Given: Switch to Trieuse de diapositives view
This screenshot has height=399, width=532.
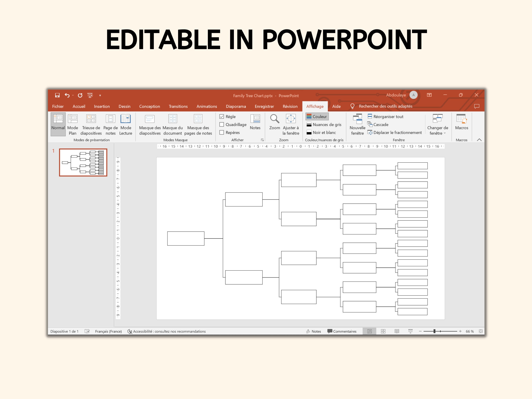Looking at the screenshot, I should pos(91,125).
